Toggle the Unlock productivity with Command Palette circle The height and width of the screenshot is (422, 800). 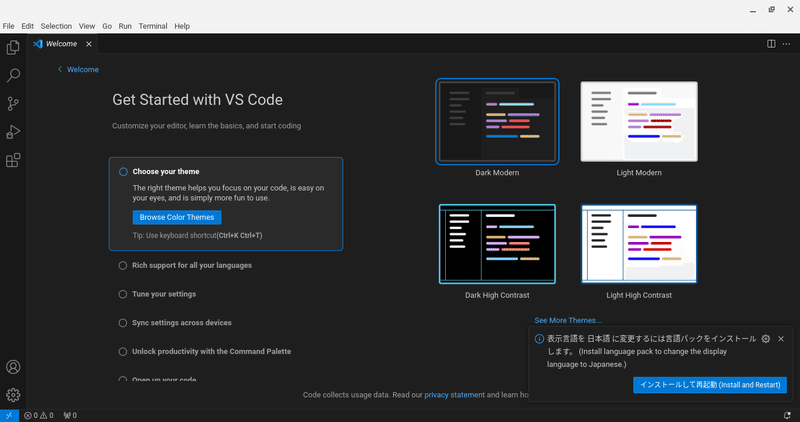point(123,352)
